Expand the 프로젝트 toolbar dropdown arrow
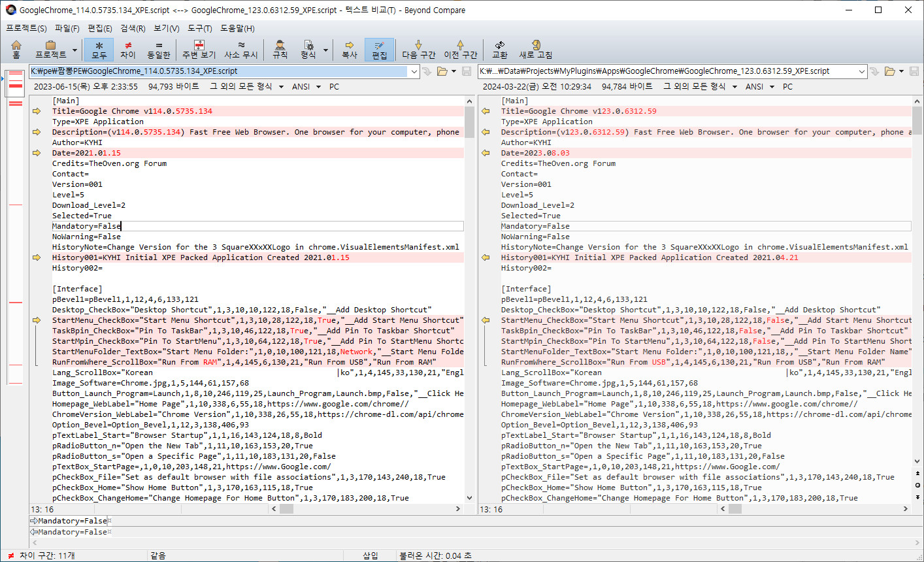Image resolution: width=924 pixels, height=562 pixels. pyautogui.click(x=74, y=50)
